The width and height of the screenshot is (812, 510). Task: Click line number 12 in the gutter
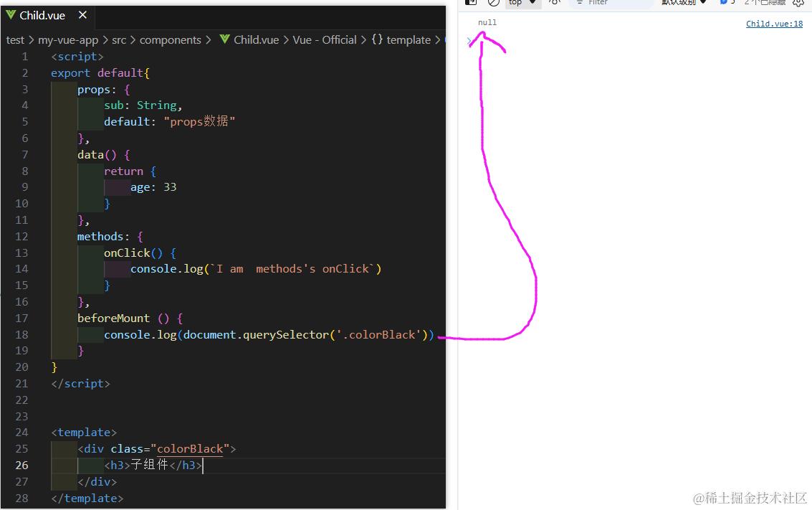pos(22,236)
